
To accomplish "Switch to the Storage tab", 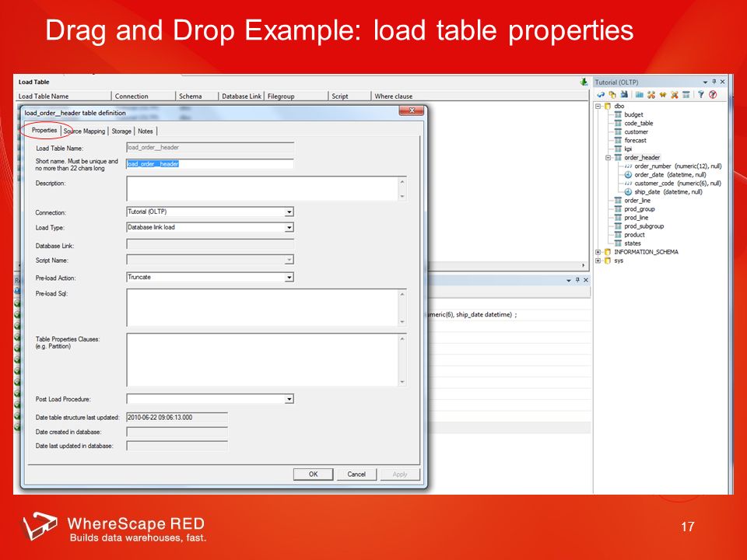I will [x=121, y=131].
